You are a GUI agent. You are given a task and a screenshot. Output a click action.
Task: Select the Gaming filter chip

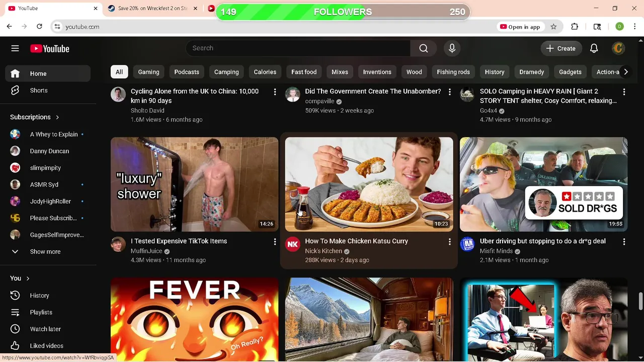148,72
